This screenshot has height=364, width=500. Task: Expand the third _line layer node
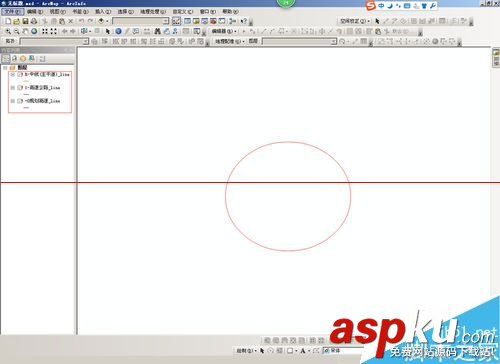pyautogui.click(x=12, y=100)
